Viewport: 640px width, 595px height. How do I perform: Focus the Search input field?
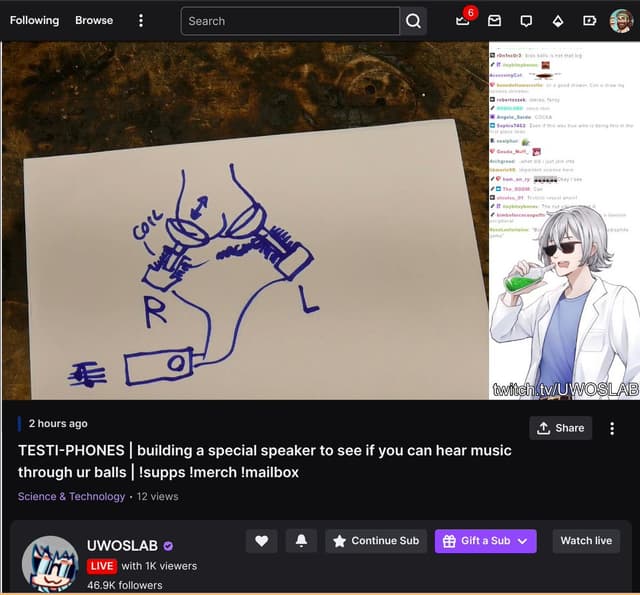point(290,21)
